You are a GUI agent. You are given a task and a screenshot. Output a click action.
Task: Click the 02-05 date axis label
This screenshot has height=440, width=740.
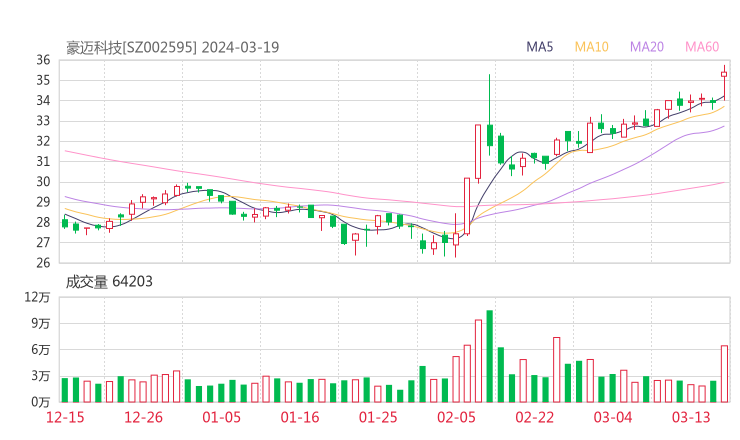click(x=456, y=417)
